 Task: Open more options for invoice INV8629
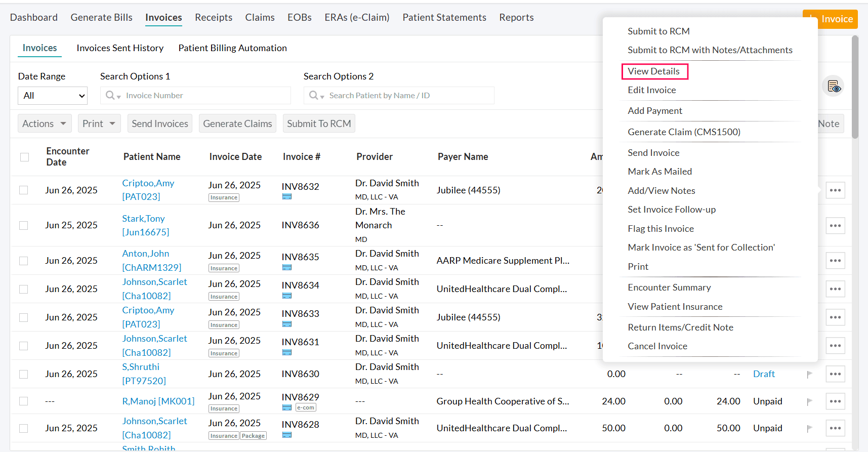click(835, 401)
